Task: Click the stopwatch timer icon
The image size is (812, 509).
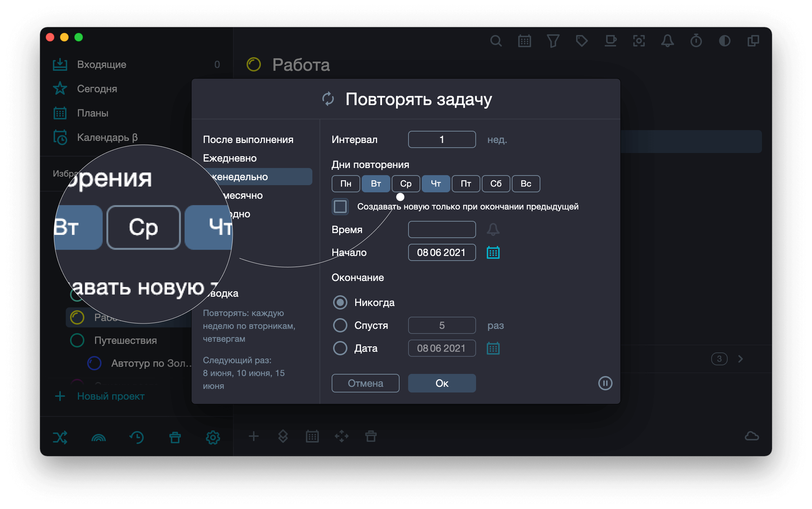Action: tap(696, 41)
